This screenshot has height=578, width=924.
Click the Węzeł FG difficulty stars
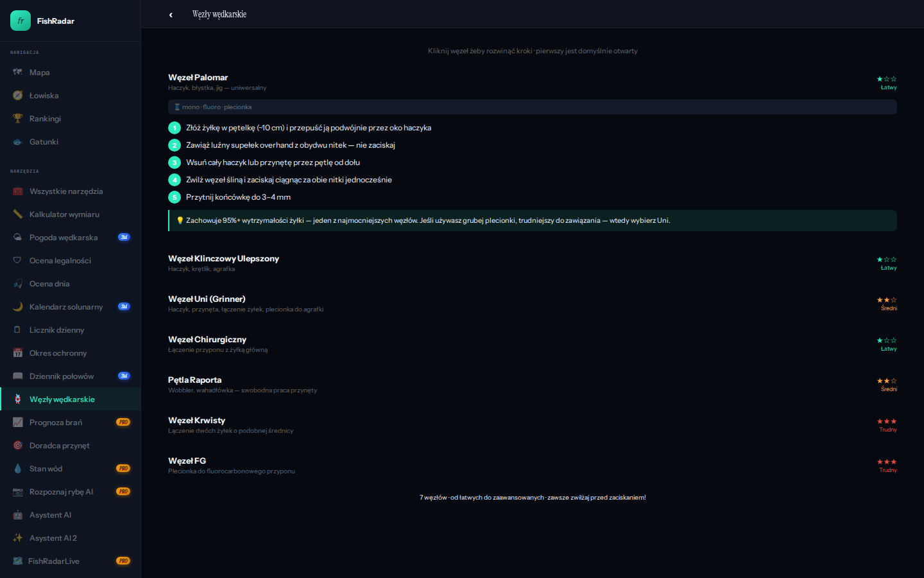[887, 462]
